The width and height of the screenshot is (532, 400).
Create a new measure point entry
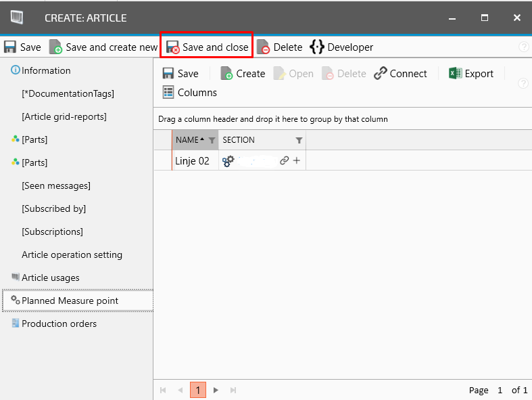pyautogui.click(x=243, y=74)
